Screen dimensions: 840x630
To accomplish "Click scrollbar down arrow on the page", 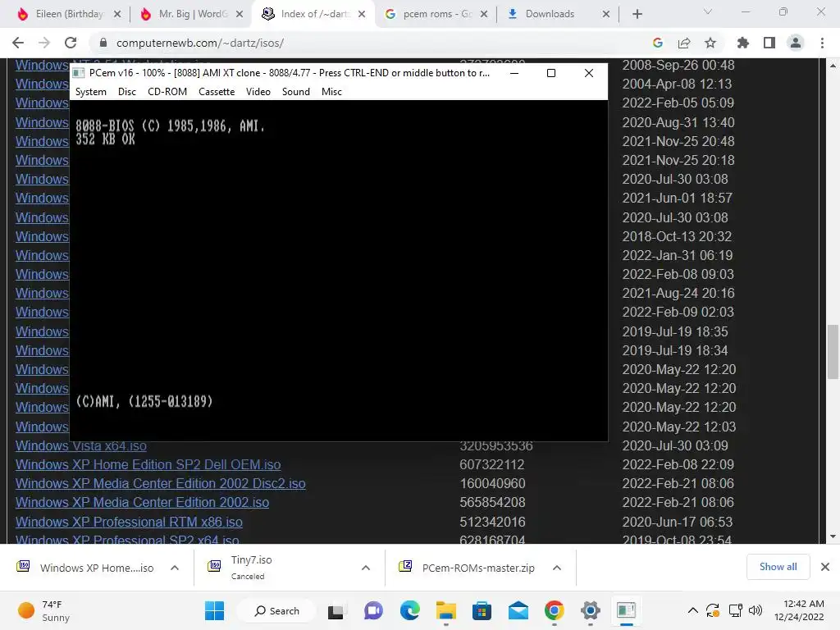I will [833, 536].
